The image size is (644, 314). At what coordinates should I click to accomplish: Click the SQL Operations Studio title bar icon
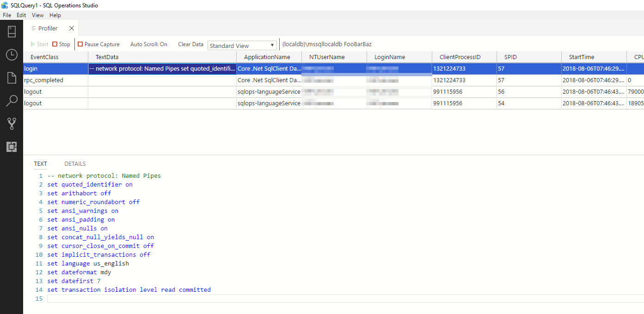(6, 5)
